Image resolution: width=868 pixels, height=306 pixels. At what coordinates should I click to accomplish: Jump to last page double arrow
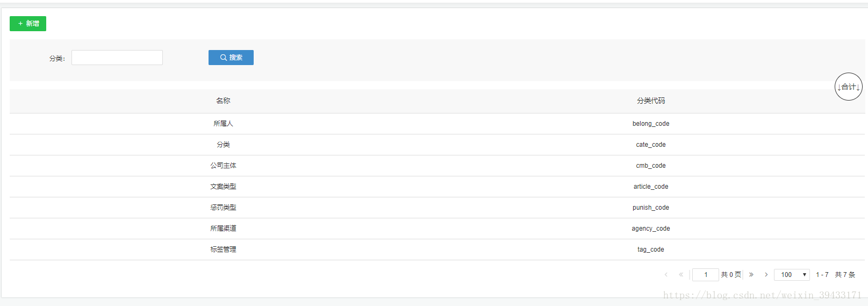(x=751, y=275)
